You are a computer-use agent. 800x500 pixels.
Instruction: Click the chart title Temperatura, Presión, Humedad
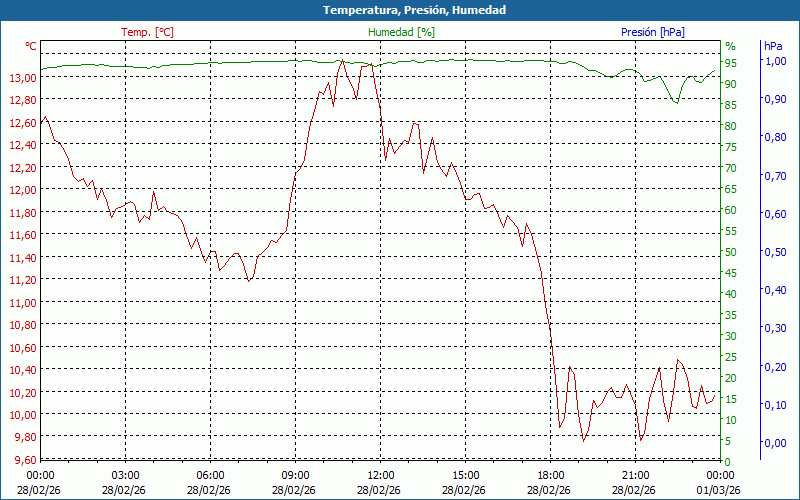tap(400, 10)
